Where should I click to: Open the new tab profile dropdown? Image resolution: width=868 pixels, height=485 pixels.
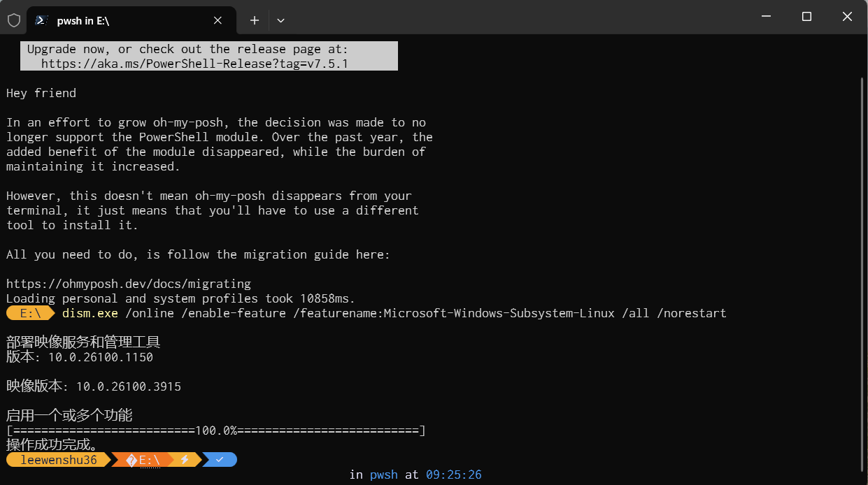click(x=280, y=20)
